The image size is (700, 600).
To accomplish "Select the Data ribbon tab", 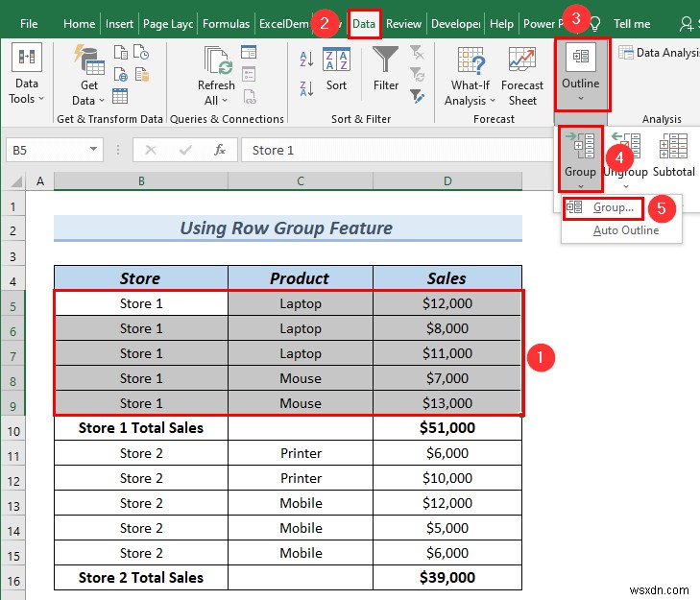I will [364, 24].
